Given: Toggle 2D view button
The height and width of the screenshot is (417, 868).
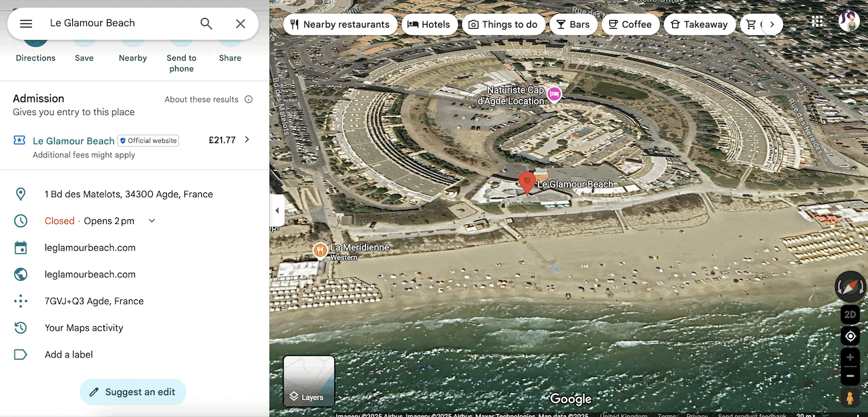Looking at the screenshot, I should coord(850,314).
